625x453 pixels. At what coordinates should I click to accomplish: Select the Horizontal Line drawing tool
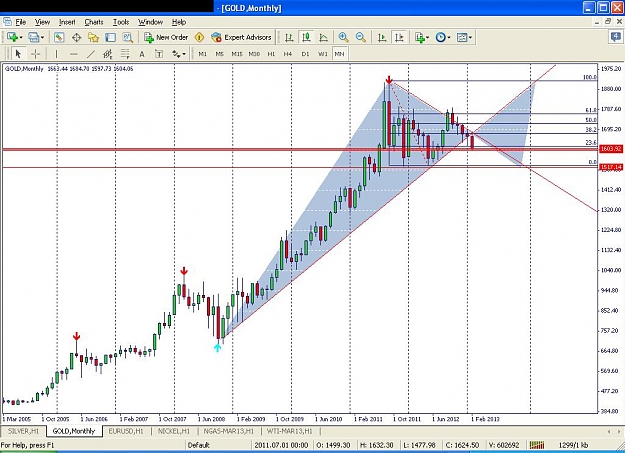click(x=73, y=54)
